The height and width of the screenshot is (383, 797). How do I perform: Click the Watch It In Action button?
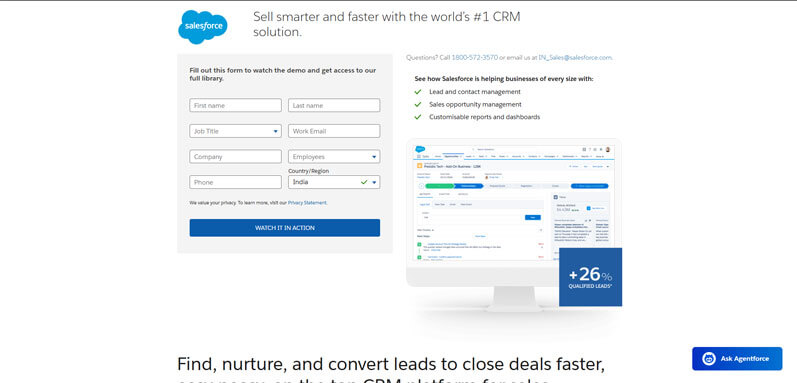pyautogui.click(x=285, y=228)
